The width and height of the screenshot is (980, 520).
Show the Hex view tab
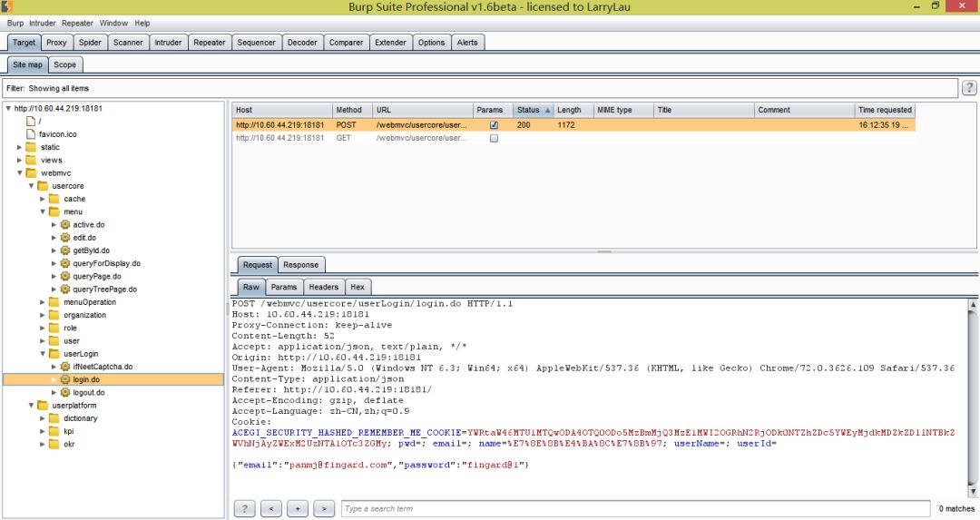click(x=358, y=287)
